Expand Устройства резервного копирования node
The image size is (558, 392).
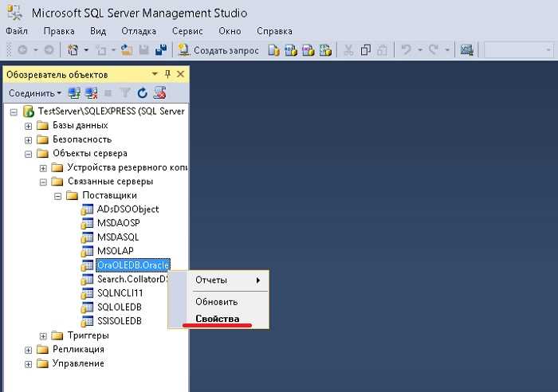pos(43,168)
